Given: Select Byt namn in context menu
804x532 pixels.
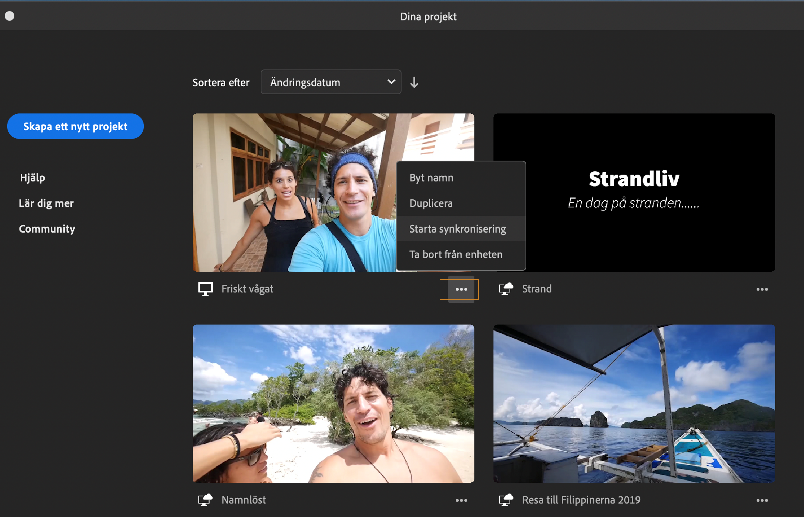Looking at the screenshot, I should [431, 178].
